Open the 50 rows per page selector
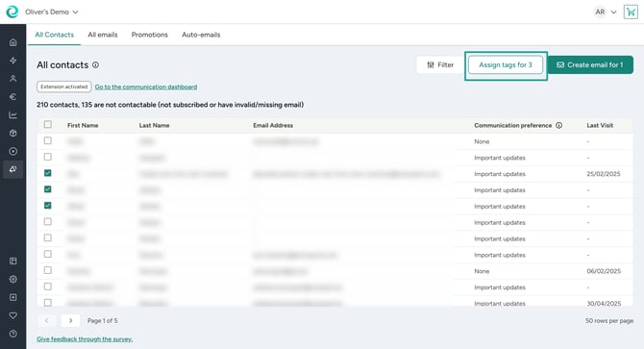The height and width of the screenshot is (349, 644). [609, 321]
